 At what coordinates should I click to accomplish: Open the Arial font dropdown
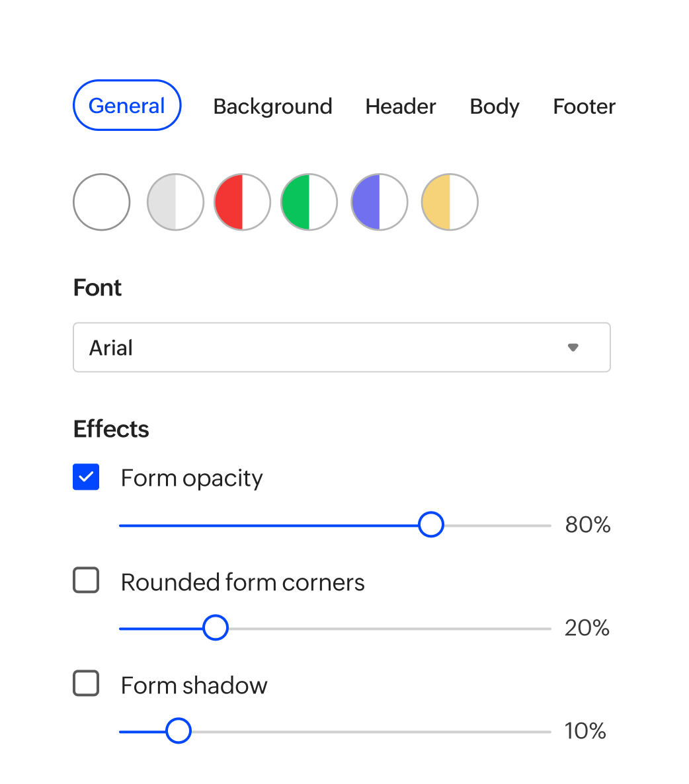(x=331, y=348)
